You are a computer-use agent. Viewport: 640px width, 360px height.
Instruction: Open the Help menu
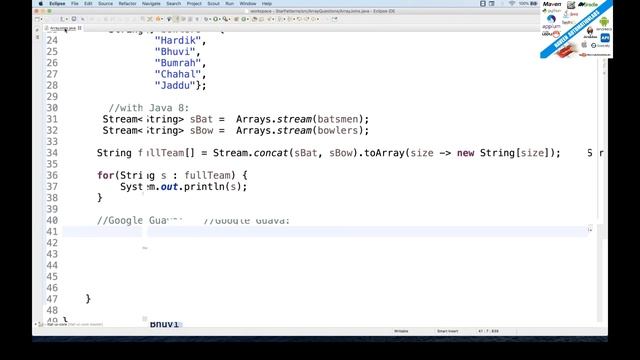coord(267,3)
